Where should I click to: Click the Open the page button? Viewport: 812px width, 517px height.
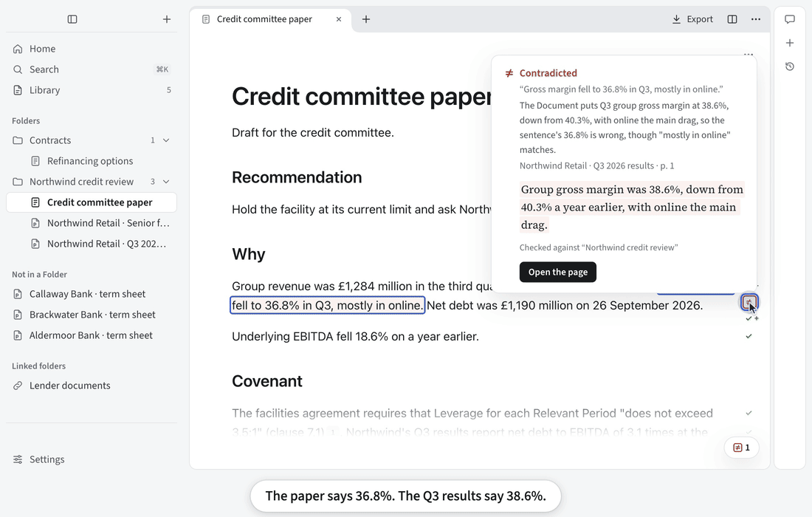click(x=558, y=272)
